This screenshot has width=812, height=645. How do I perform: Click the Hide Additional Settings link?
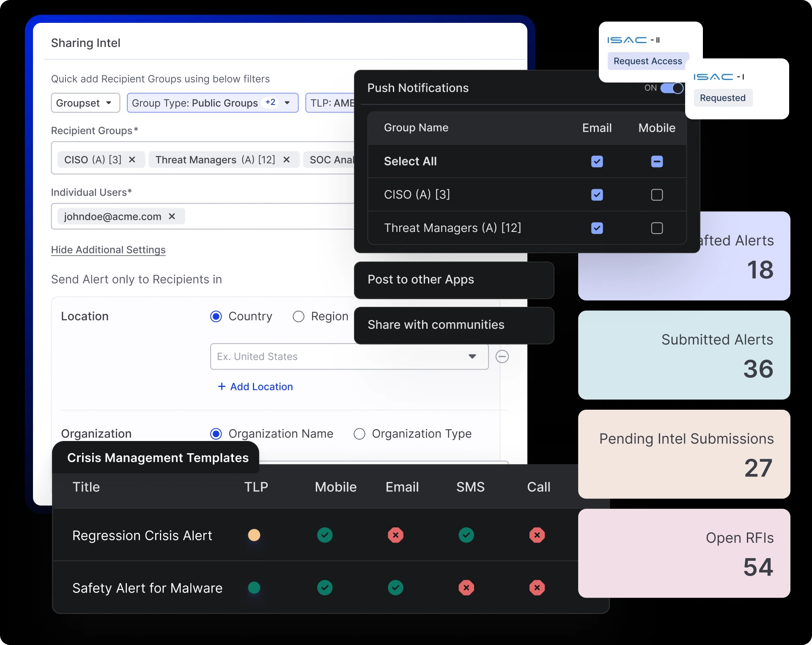[x=108, y=250]
